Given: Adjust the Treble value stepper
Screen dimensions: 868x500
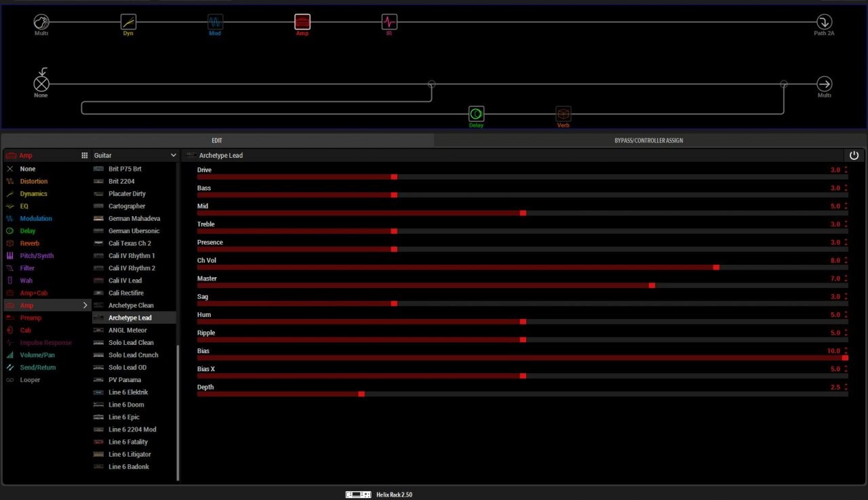Looking at the screenshot, I should coord(846,224).
